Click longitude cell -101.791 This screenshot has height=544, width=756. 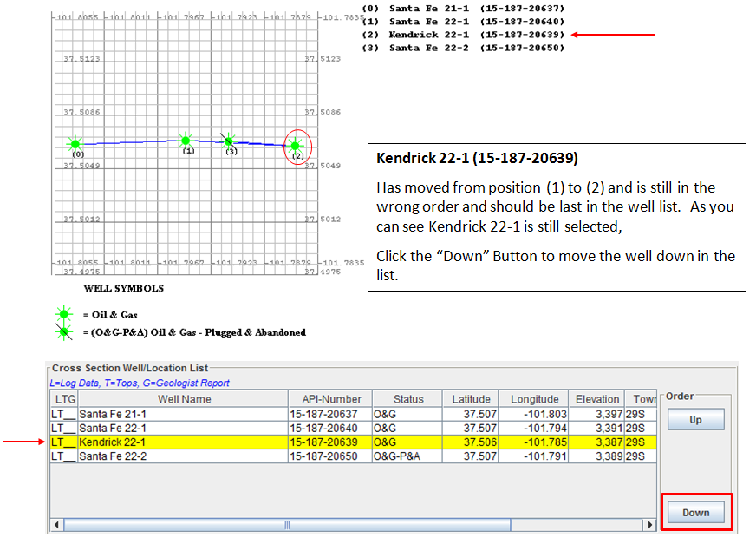point(533,456)
